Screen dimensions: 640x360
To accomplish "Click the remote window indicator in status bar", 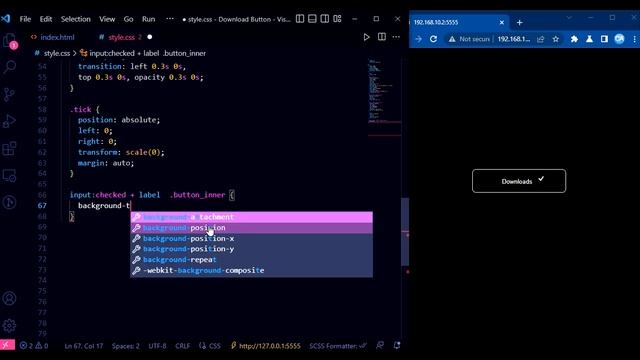I will pyautogui.click(x=7, y=345).
